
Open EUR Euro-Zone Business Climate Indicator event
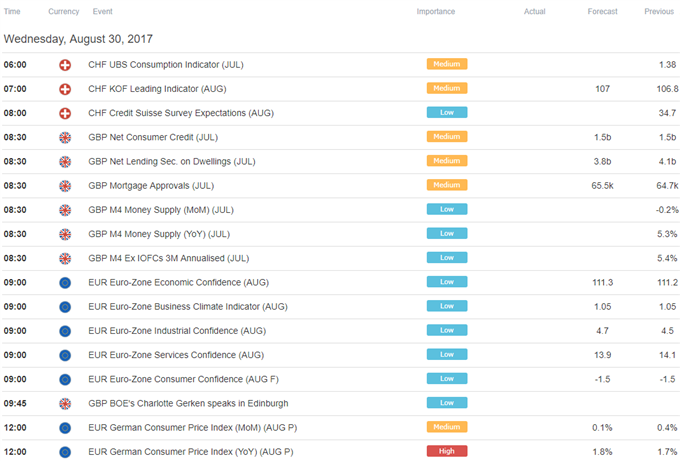click(x=188, y=307)
